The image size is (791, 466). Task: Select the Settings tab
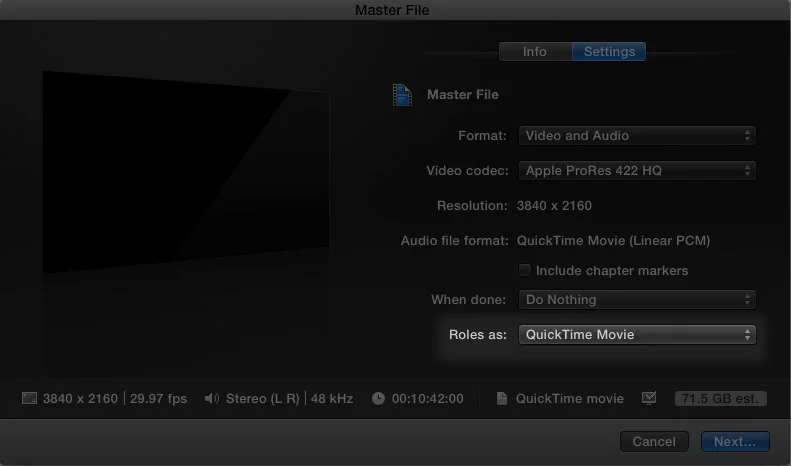(x=609, y=51)
